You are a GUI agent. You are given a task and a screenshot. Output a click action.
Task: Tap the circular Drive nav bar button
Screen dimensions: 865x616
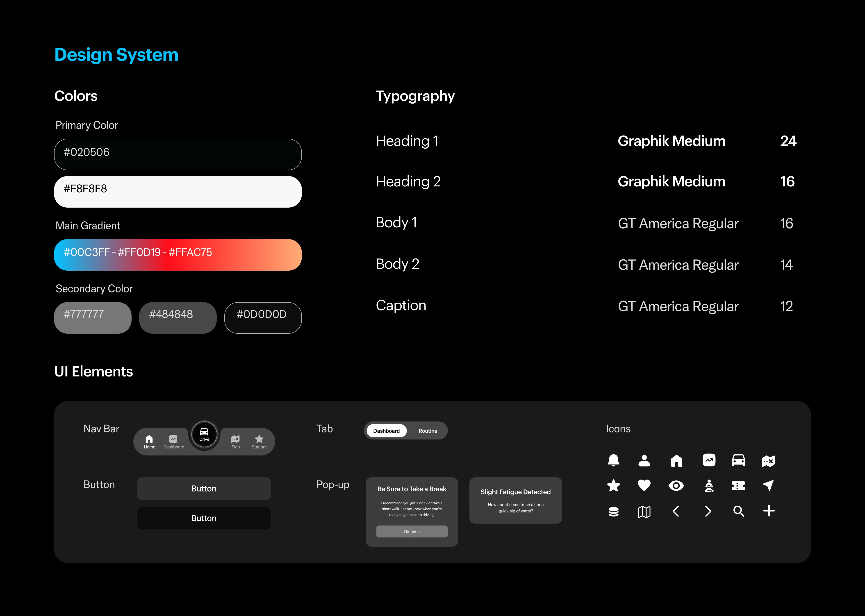click(x=204, y=434)
